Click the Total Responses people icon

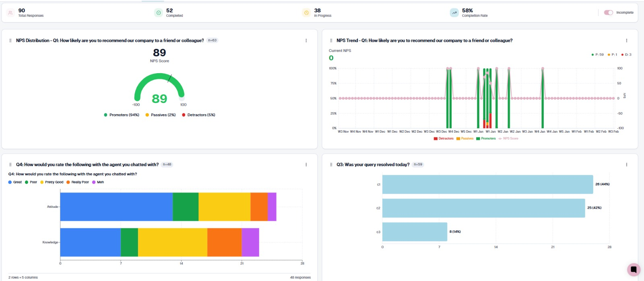pos(10,13)
